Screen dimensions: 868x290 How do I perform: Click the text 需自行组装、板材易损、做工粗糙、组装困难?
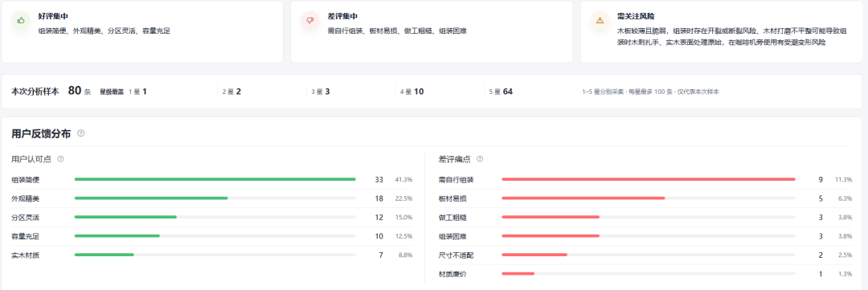(397, 31)
